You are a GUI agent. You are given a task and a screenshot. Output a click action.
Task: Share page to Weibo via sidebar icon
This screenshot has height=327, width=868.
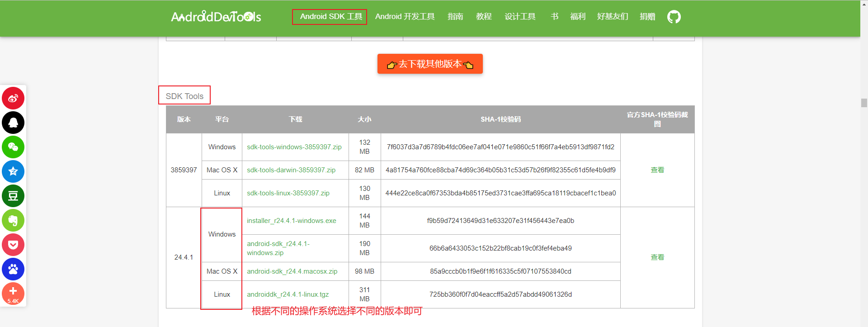[13, 98]
